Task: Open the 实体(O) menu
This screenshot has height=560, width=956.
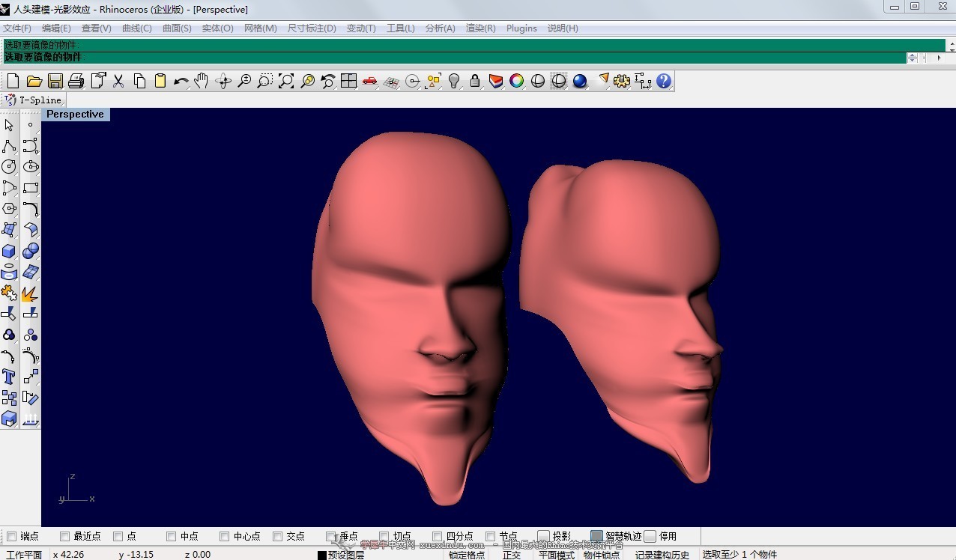Action: tap(217, 28)
